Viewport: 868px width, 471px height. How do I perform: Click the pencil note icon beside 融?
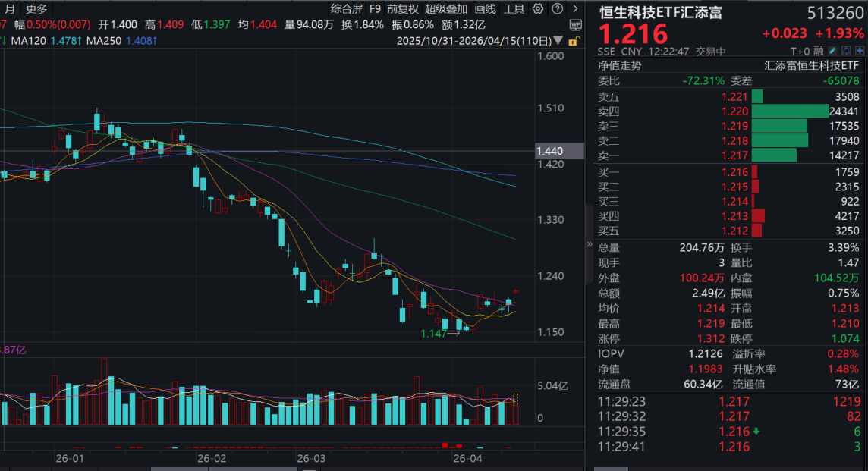click(832, 51)
